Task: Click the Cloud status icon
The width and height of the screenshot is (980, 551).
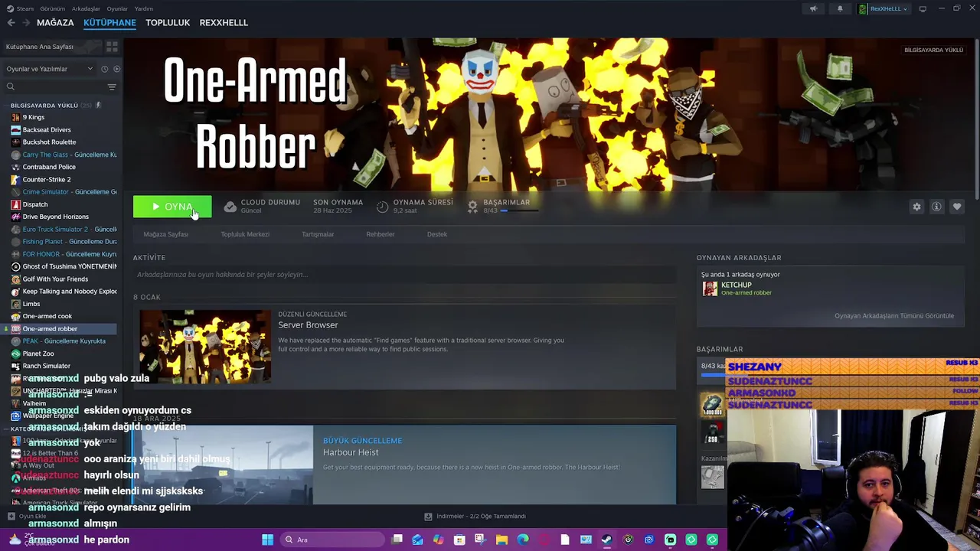Action: tap(230, 207)
